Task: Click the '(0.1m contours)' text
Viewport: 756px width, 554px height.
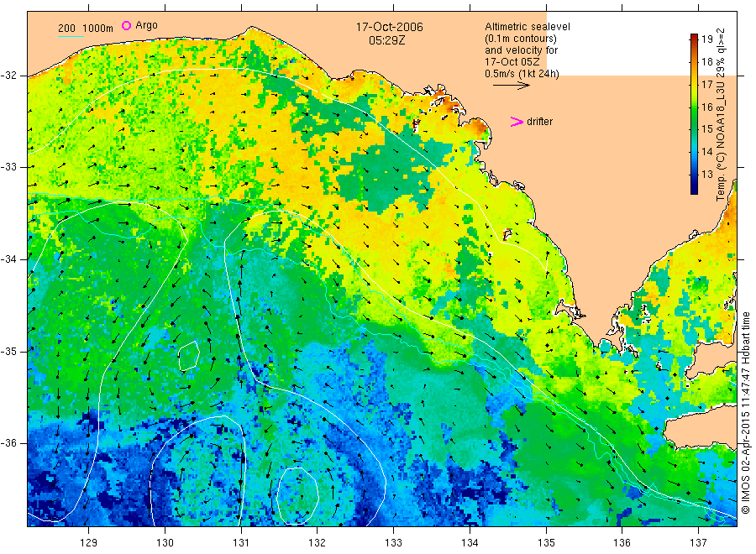Action: coord(520,39)
